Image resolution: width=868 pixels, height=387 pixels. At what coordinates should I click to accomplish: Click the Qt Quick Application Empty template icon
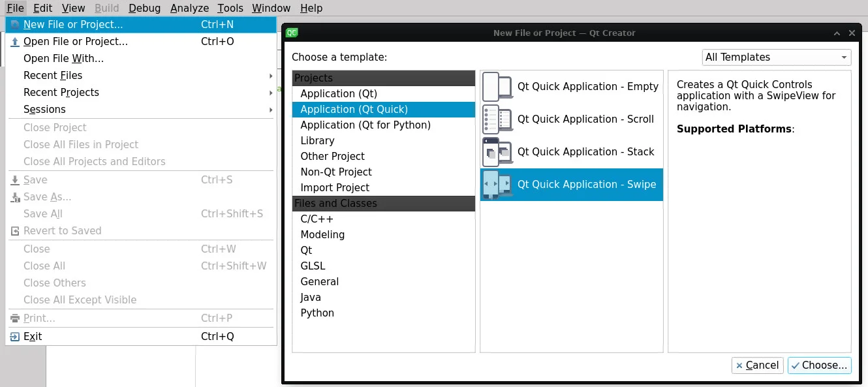[x=497, y=87]
